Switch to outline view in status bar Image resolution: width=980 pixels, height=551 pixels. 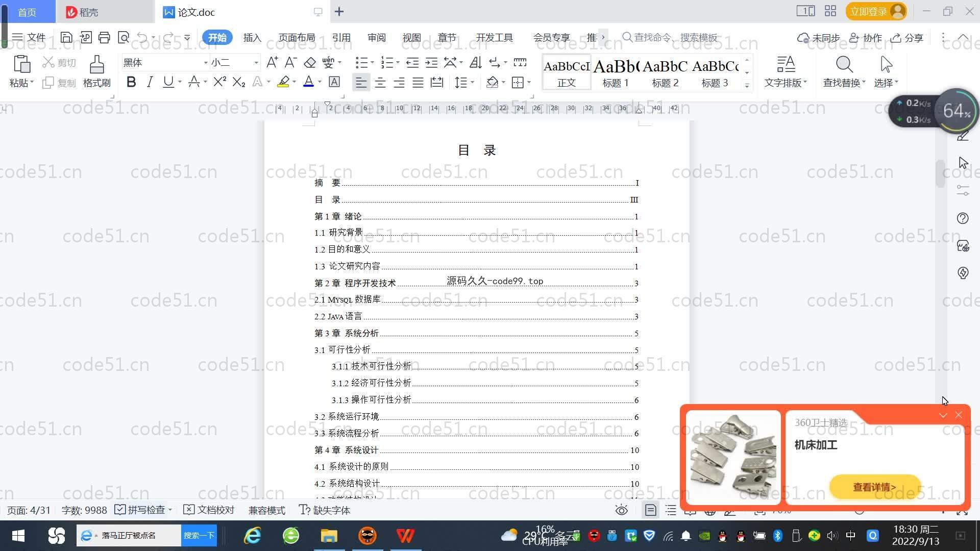[671, 510]
